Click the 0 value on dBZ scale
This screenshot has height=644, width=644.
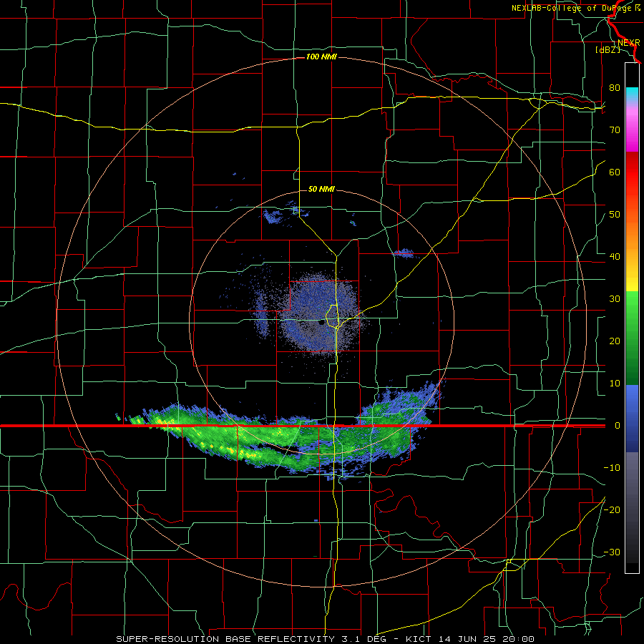pos(617,426)
